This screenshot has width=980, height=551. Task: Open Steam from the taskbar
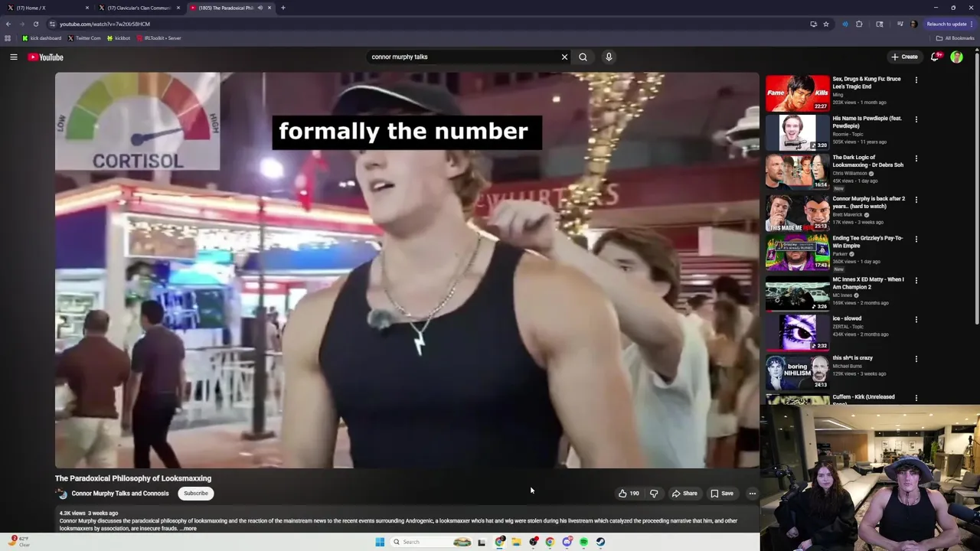click(x=600, y=542)
